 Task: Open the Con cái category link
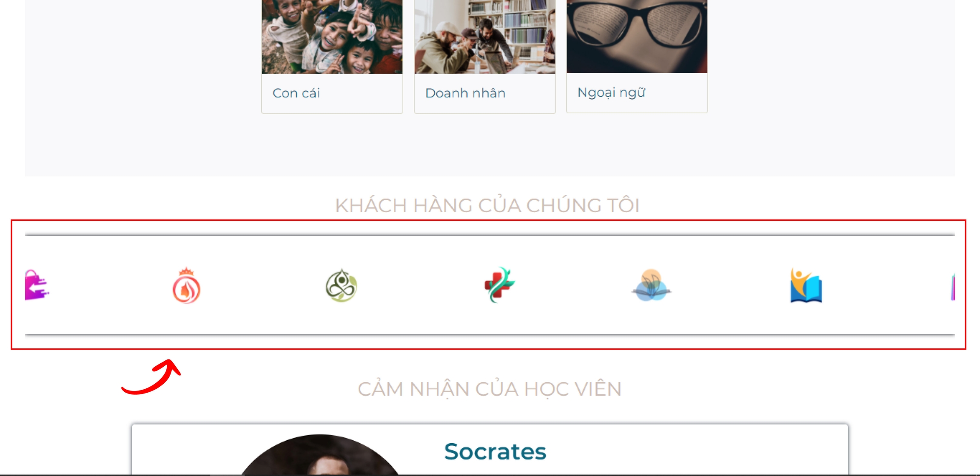[x=296, y=93]
